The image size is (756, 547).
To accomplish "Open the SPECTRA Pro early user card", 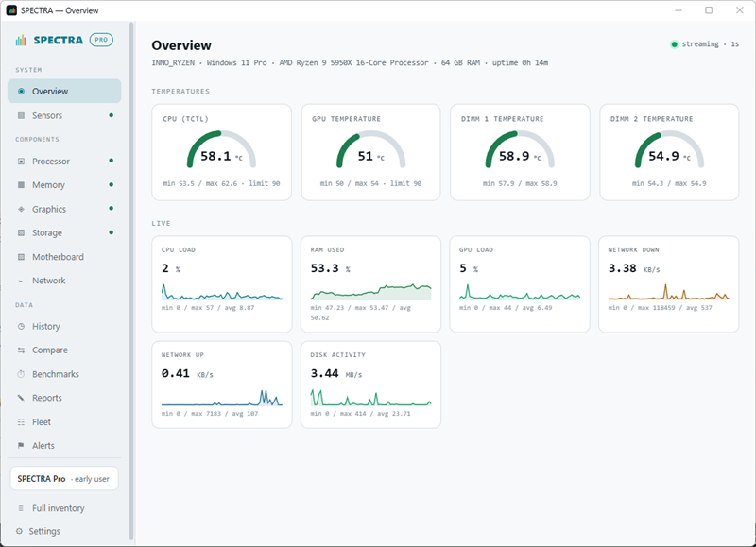I will point(64,479).
